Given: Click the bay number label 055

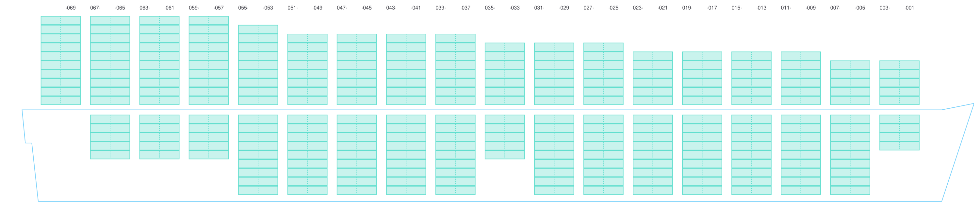Looking at the screenshot, I should (x=243, y=8).
